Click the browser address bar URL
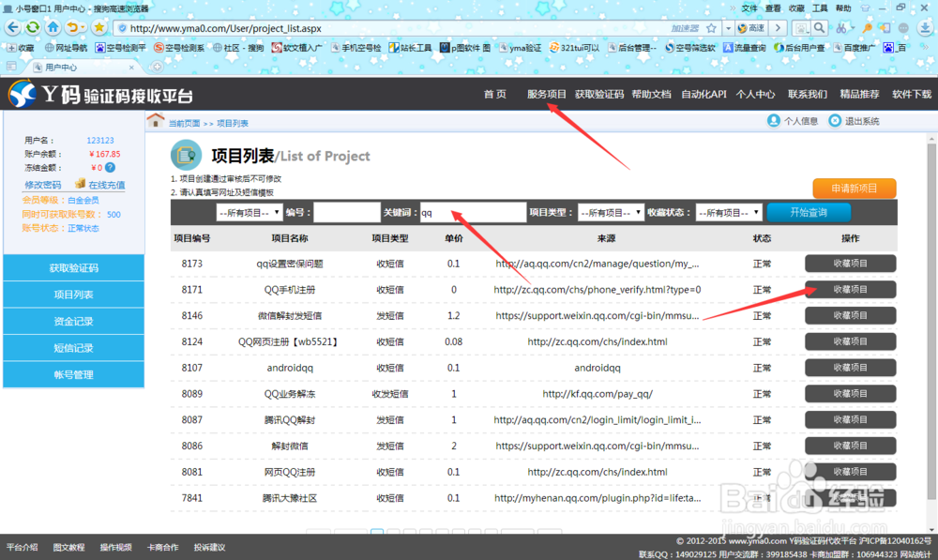 [x=225, y=28]
